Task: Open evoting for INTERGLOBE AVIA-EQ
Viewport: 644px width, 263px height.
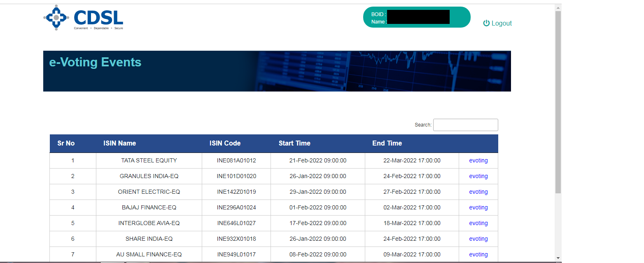Action: click(x=478, y=223)
